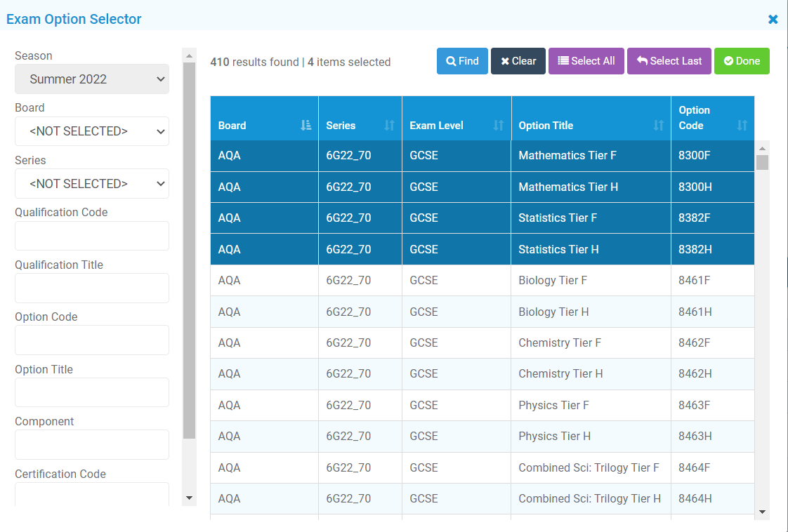Viewport: 788px width, 532px height.
Task: Click sort arrows icon for Option Code
Action: click(742, 126)
